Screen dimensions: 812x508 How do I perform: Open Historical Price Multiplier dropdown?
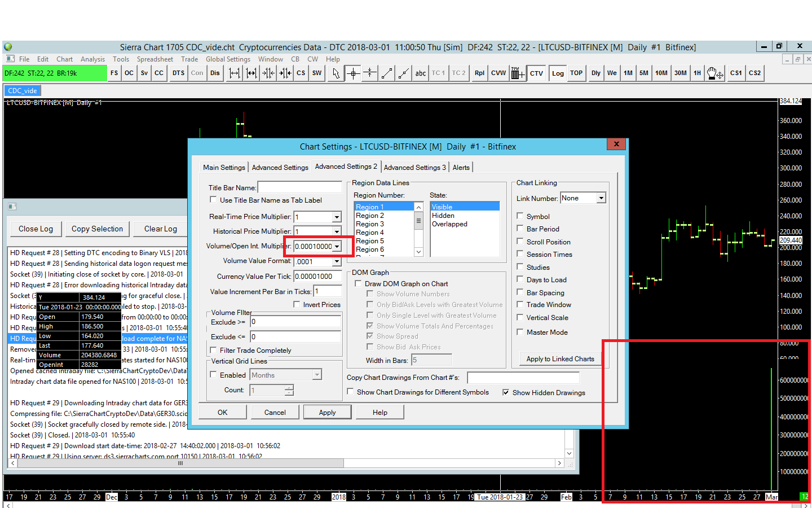[337, 231]
